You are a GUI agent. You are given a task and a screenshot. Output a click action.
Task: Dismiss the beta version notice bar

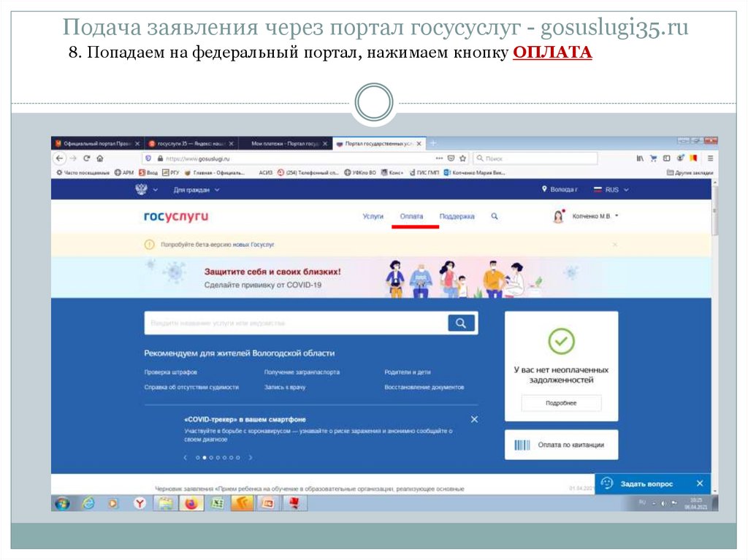point(615,245)
